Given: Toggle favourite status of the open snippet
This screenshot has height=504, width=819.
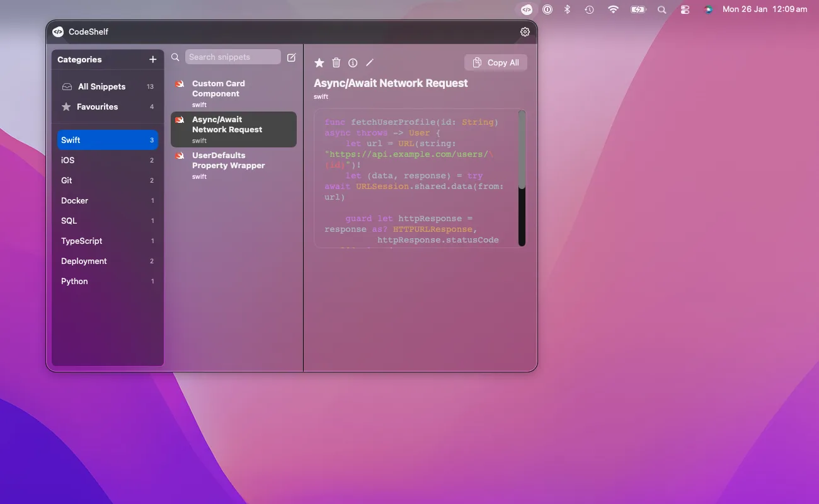Looking at the screenshot, I should [x=319, y=62].
